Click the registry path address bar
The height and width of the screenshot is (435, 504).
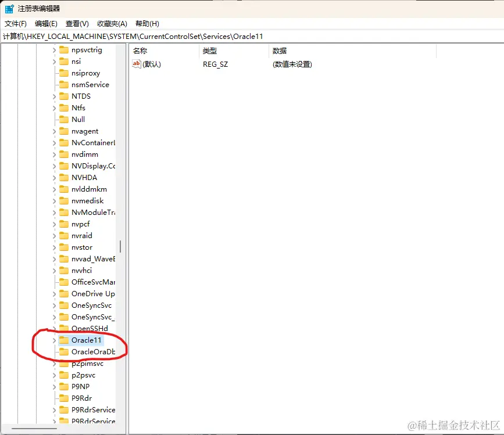point(252,37)
